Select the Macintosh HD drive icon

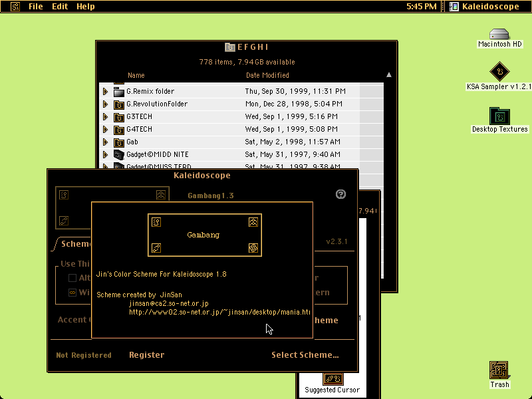tap(499, 35)
